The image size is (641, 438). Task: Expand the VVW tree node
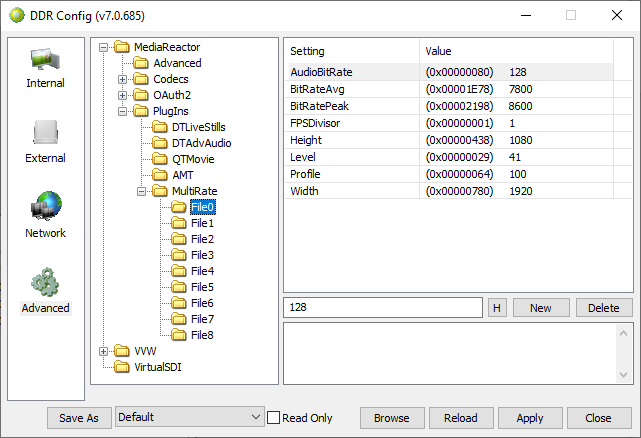click(x=103, y=351)
